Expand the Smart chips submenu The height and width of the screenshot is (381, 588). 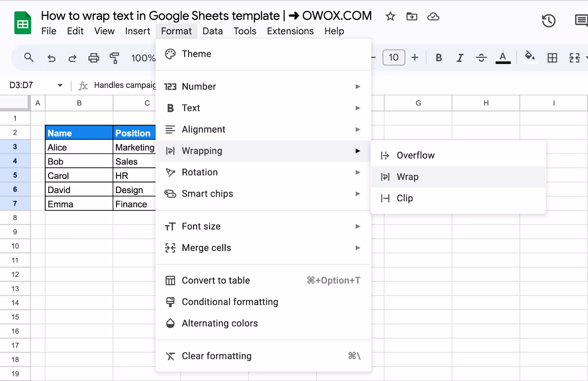[x=263, y=194]
